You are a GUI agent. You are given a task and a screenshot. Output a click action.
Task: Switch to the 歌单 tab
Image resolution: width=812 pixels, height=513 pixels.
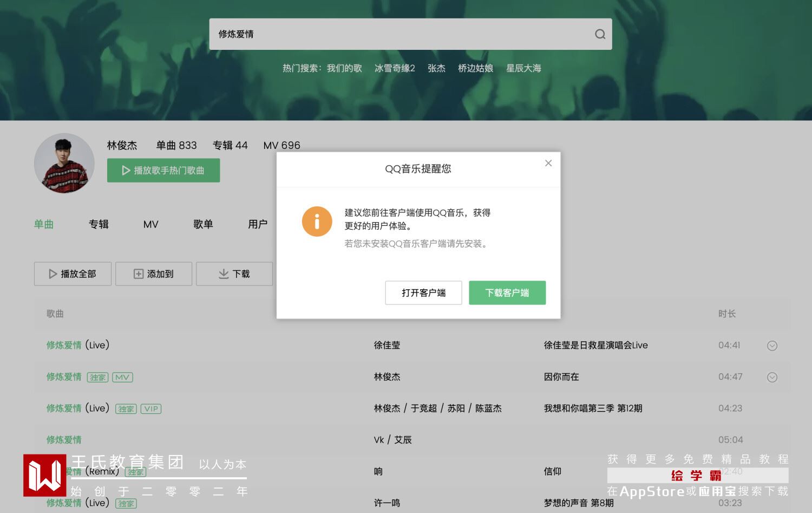[203, 224]
